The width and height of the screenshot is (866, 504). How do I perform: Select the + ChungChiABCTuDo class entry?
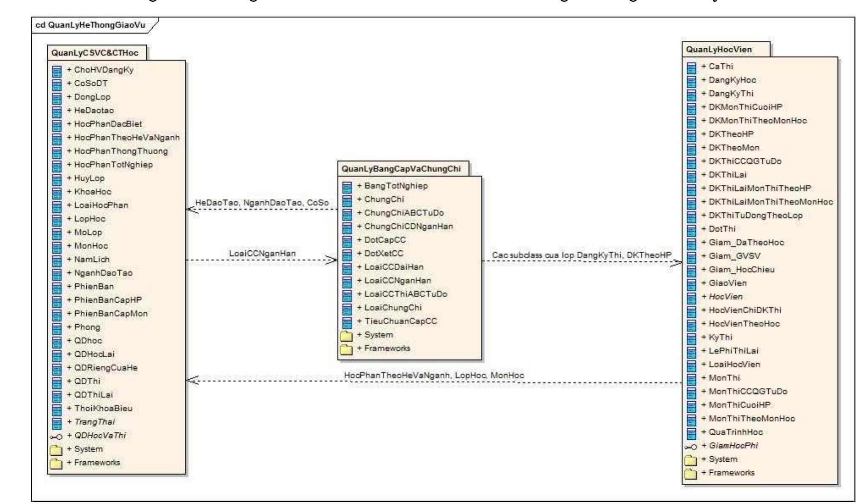pyautogui.click(x=400, y=213)
